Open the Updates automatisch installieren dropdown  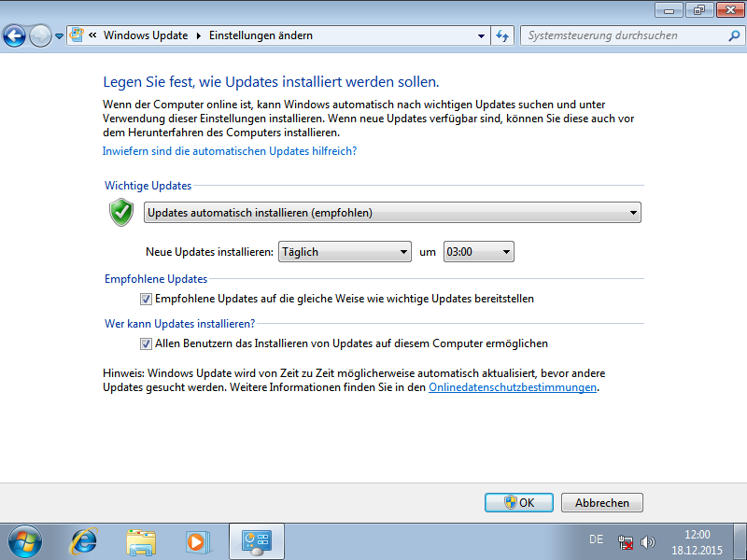(392, 213)
